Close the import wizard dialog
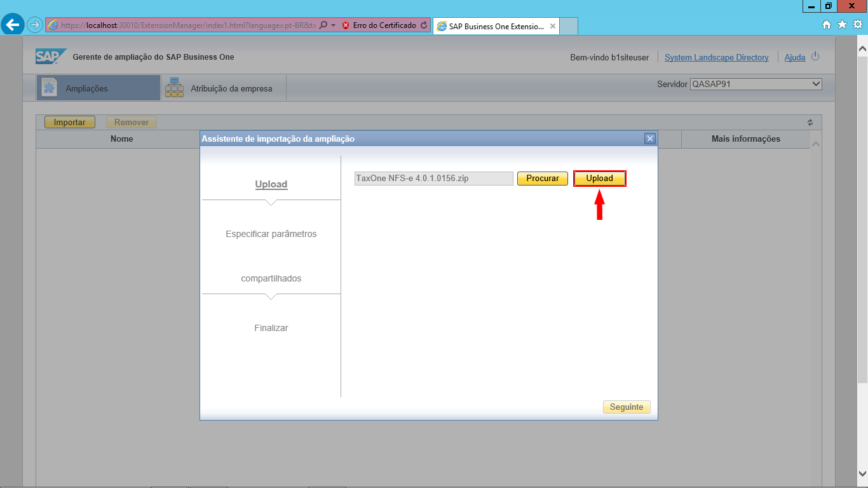Screen dimensions: 868x488 pyautogui.click(x=649, y=139)
